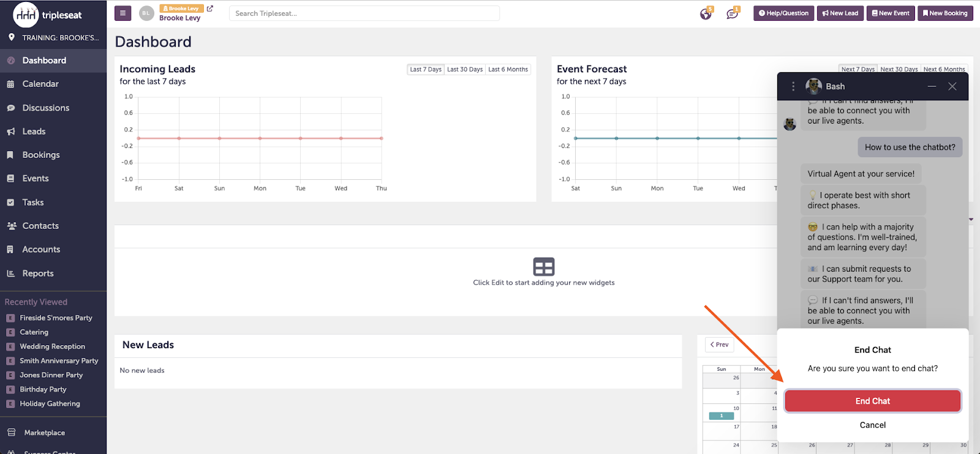980x454 pixels.
Task: Go to Reports in sidebar
Action: pyautogui.click(x=38, y=274)
